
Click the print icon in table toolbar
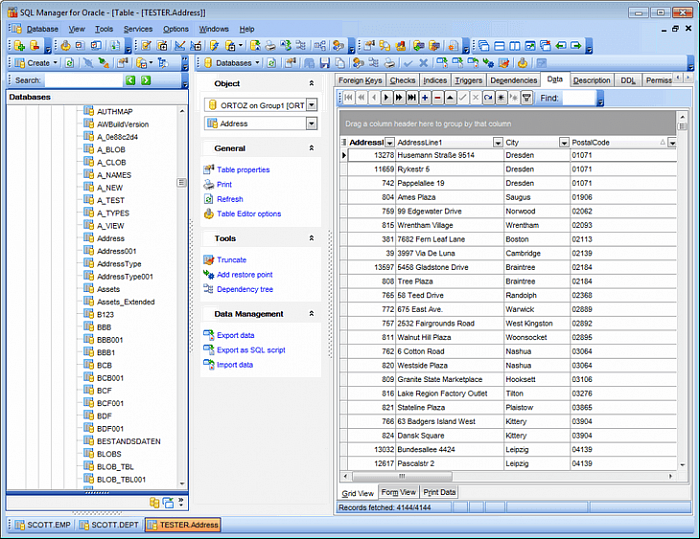[x=389, y=63]
